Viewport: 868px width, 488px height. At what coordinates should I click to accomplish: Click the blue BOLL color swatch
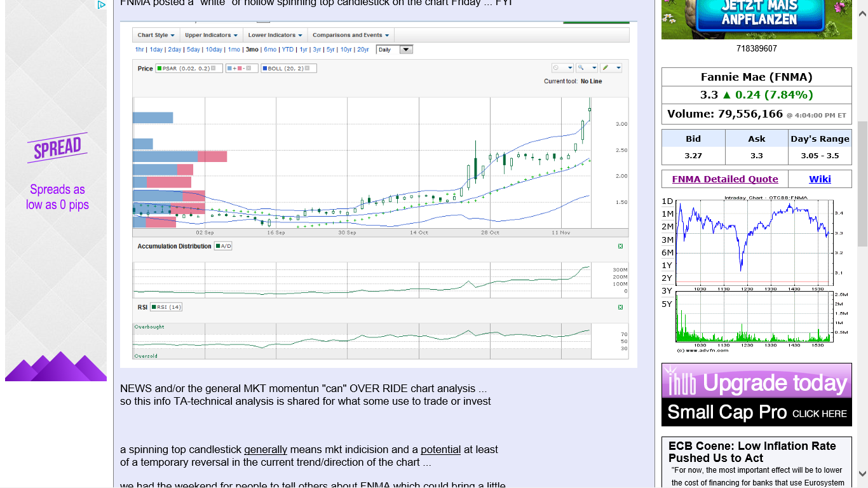click(265, 68)
